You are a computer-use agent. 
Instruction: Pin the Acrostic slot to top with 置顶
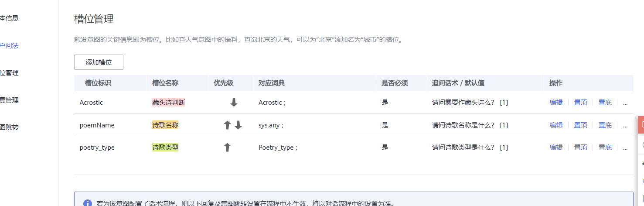tap(580, 103)
